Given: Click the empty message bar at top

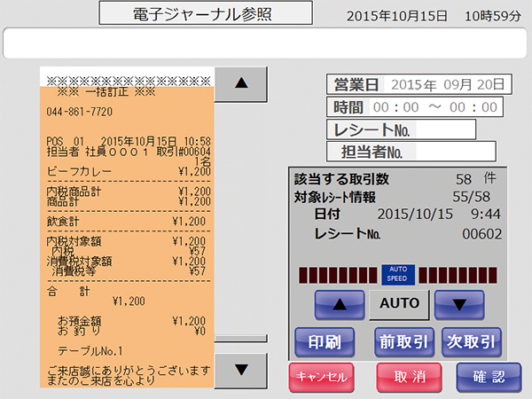Looking at the screenshot, I should 264,43.
